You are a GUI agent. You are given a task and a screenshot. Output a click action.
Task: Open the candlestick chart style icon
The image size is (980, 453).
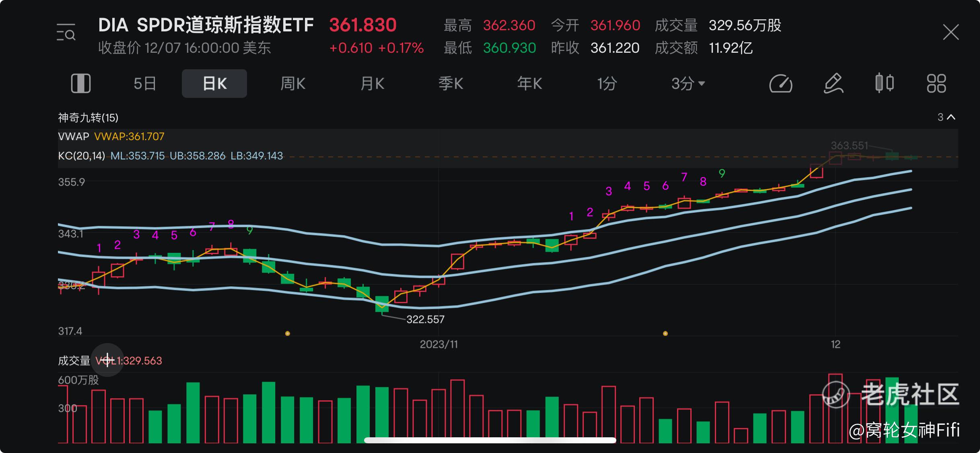884,83
